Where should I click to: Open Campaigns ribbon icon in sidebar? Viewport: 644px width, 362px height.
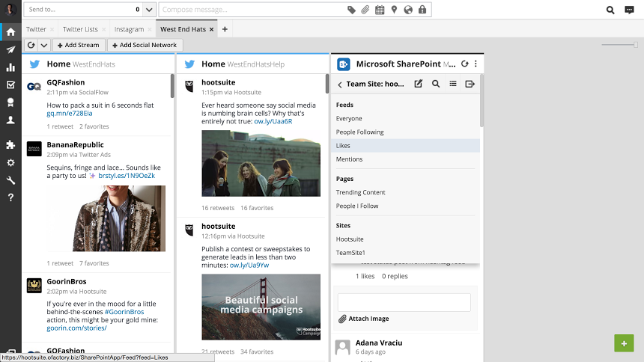pos(10,102)
